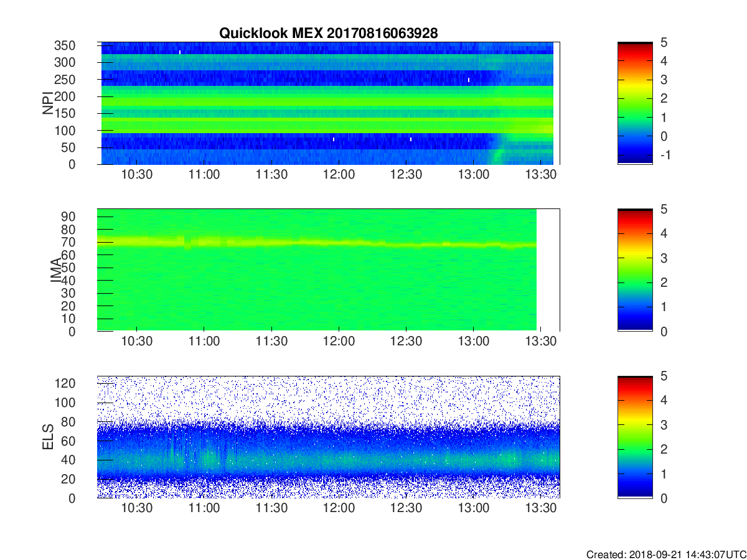This screenshot has width=747, height=560.
Task: Click the 13:30 label under the NPI plot
Action: (541, 175)
